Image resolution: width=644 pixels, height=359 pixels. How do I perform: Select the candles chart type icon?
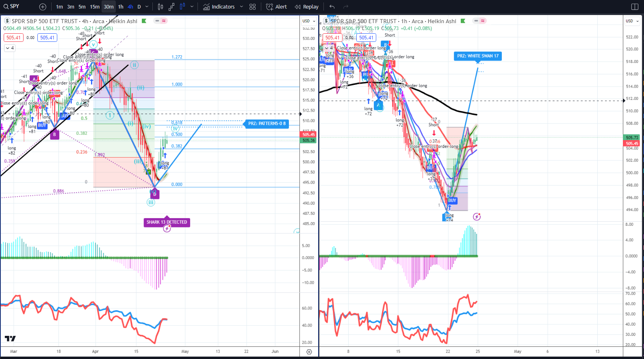click(x=160, y=6)
